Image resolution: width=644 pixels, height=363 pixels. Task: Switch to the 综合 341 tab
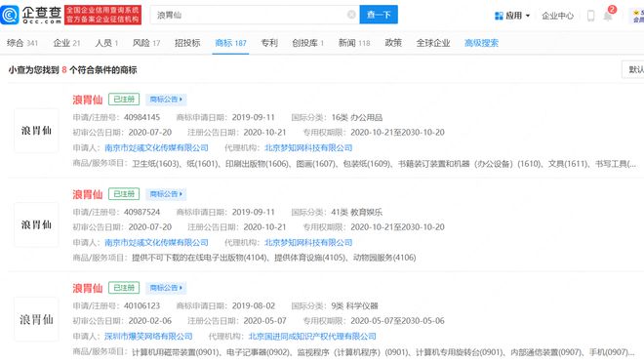pos(22,43)
